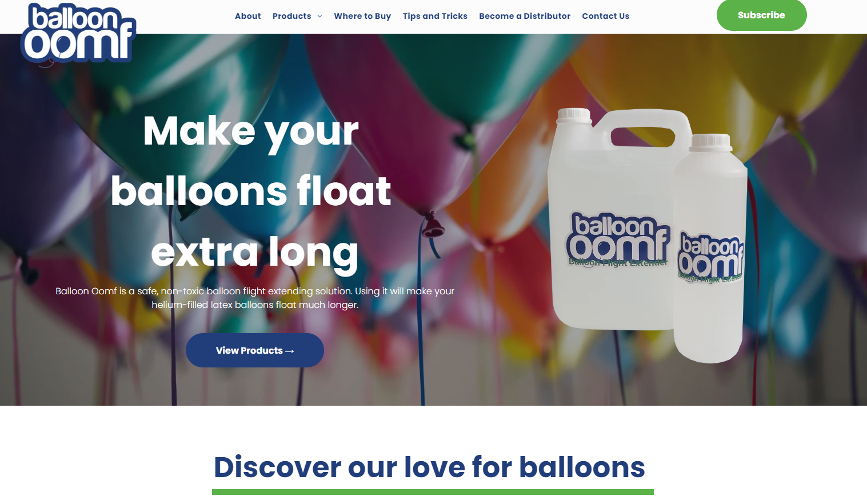Click the red bell-shaped balloon weight

[433, 225]
